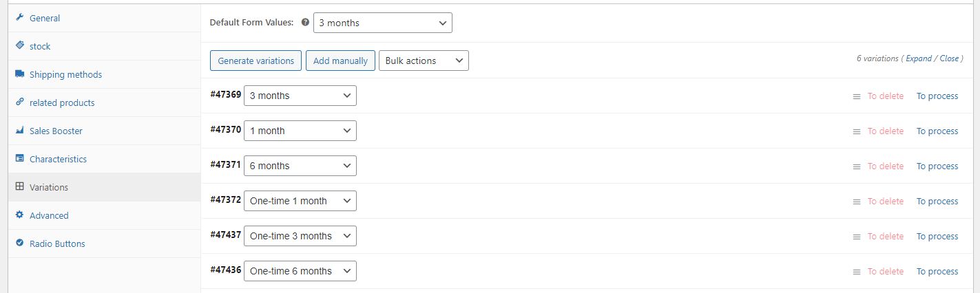Viewport: 980px width, 293px height.
Task: Click To delete for variation #47370
Action: tap(885, 131)
